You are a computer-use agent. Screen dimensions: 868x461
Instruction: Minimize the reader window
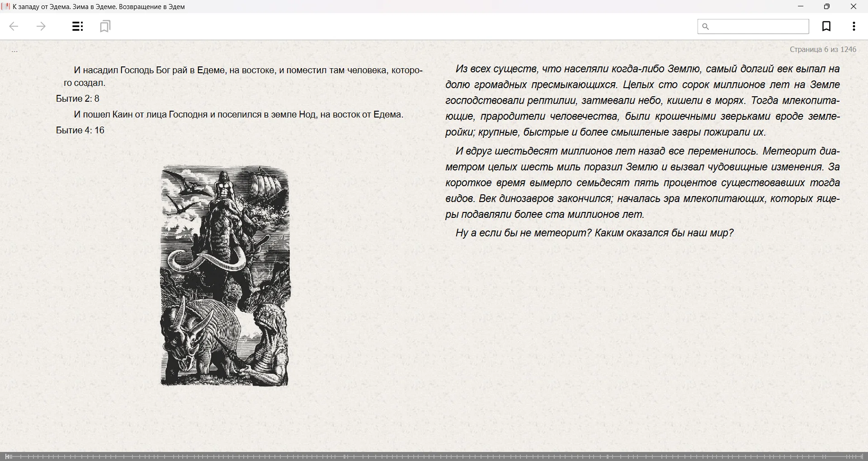point(801,6)
